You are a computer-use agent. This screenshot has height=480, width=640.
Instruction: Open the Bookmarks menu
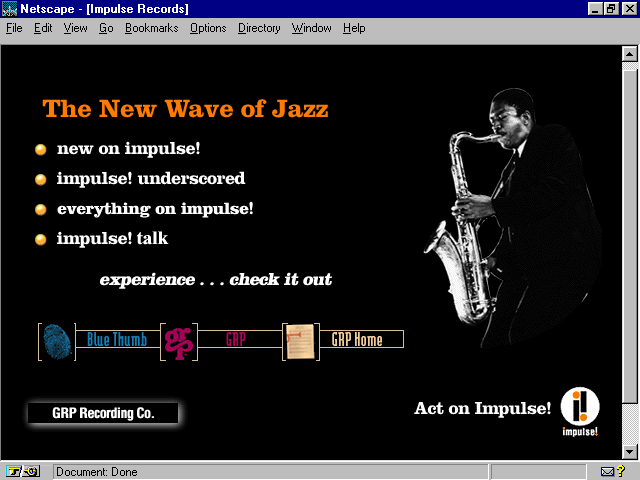pos(151,28)
